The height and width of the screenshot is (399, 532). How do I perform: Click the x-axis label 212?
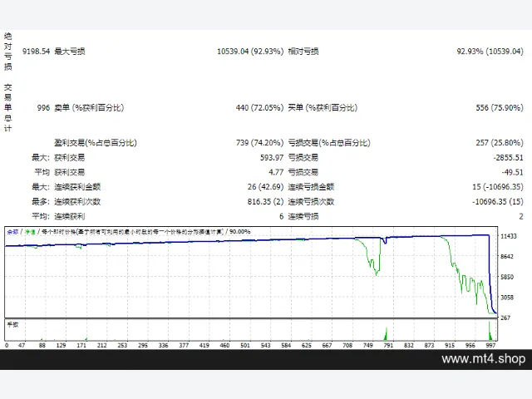pos(101,346)
